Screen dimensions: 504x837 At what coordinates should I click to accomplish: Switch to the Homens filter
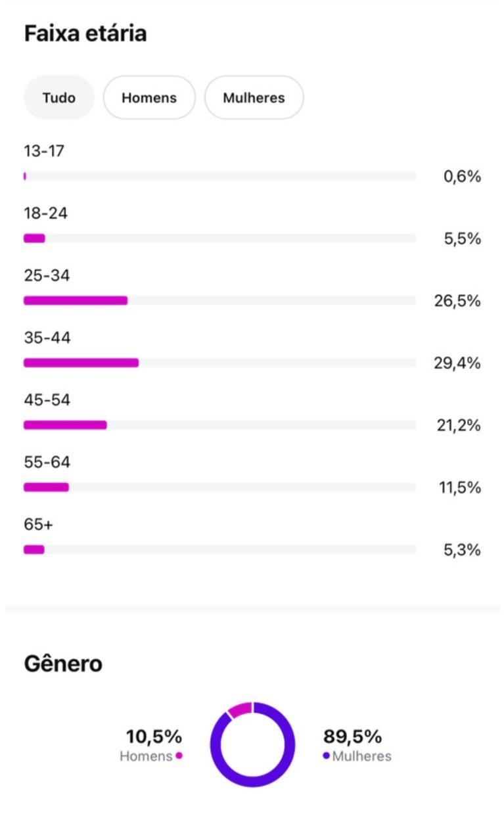(x=149, y=98)
